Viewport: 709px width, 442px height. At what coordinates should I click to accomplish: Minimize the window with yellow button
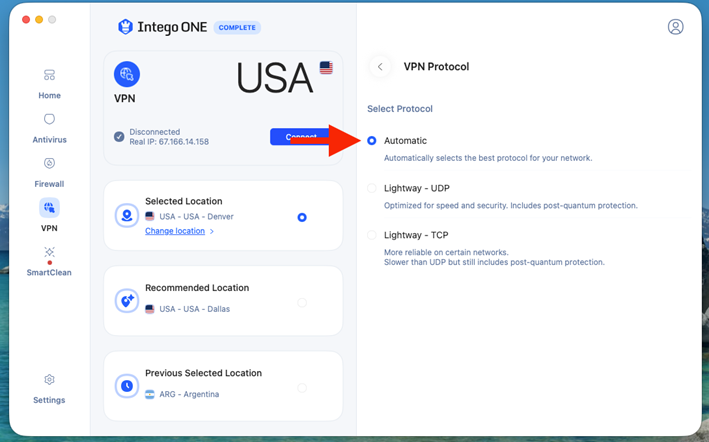[x=39, y=19]
